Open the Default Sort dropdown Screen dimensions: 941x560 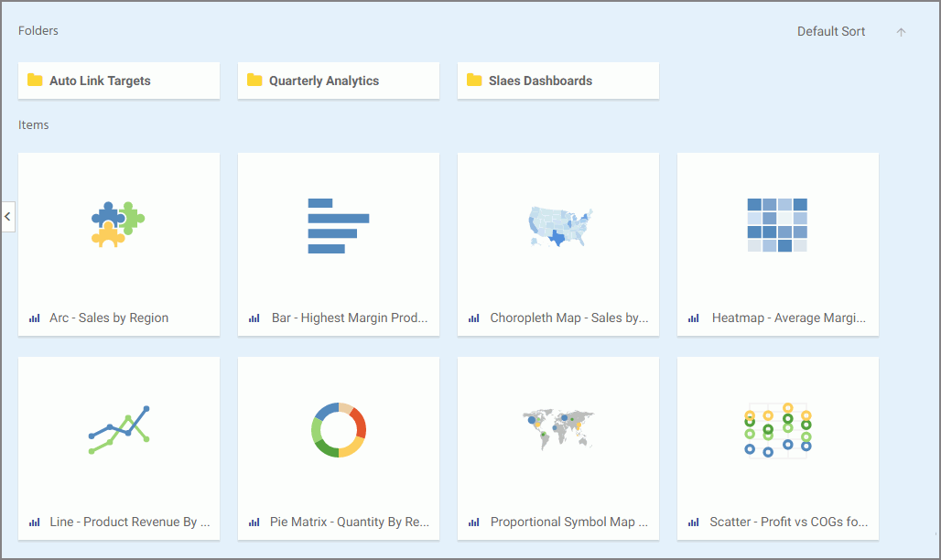click(x=830, y=31)
